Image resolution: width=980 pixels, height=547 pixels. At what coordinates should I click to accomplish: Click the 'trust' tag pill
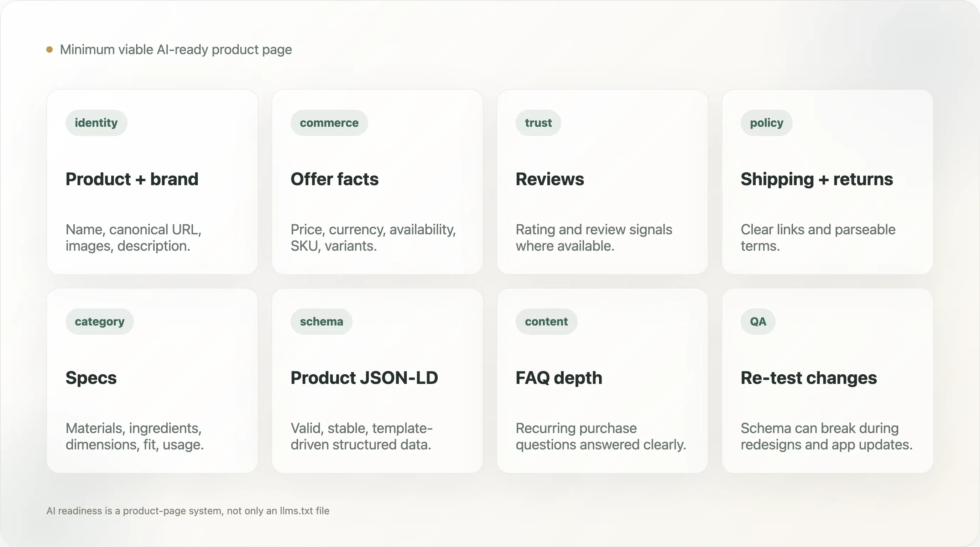click(x=538, y=123)
